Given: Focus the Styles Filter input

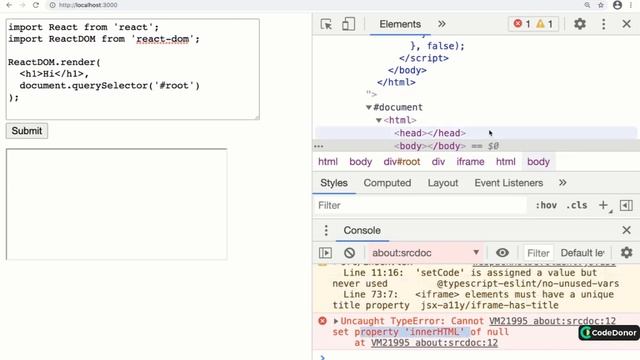Looking at the screenshot, I should click(420, 205).
